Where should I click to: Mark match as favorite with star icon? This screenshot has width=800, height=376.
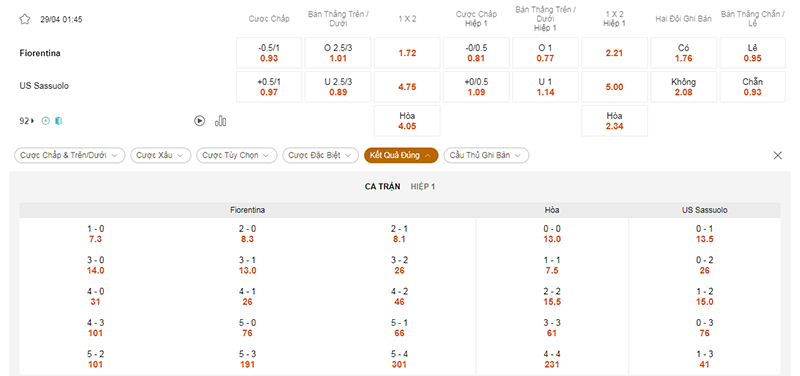[24, 19]
